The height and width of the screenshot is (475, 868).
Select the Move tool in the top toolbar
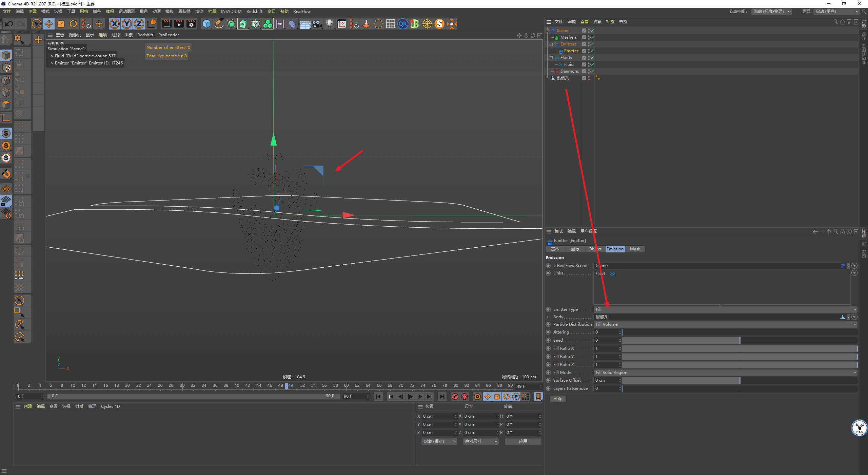tap(49, 24)
